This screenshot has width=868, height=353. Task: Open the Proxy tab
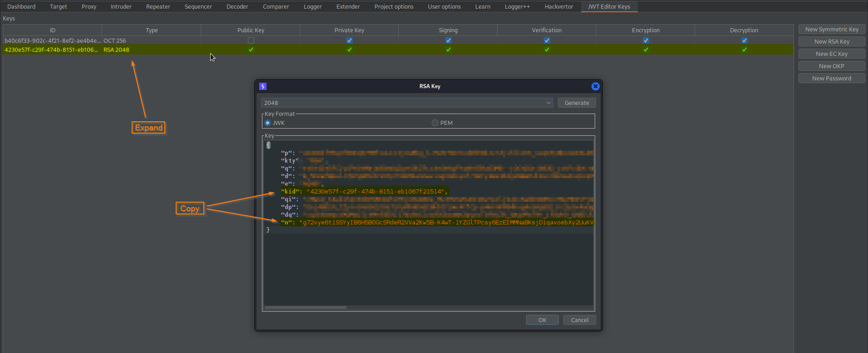89,6
